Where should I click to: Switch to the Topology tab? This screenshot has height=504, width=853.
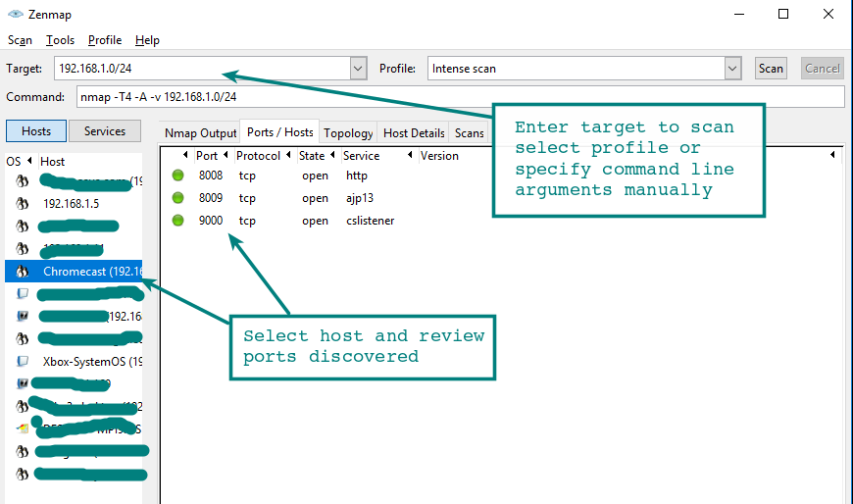[x=348, y=132]
